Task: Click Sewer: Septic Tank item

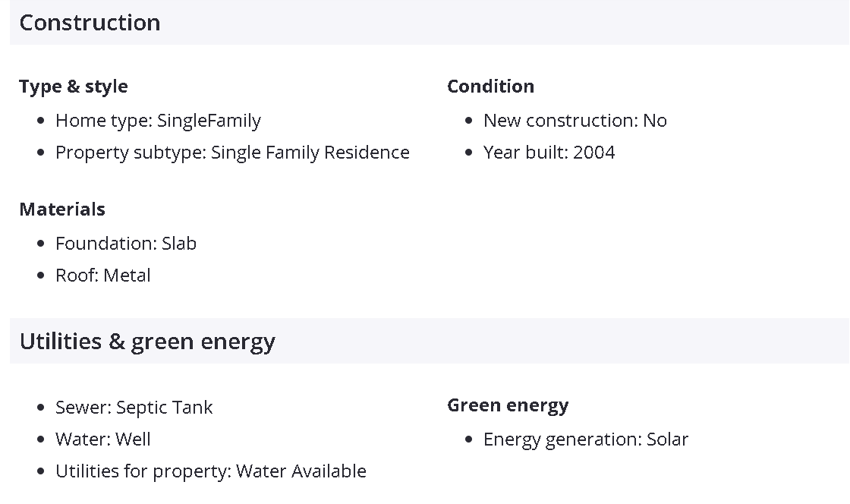Action: (134, 408)
